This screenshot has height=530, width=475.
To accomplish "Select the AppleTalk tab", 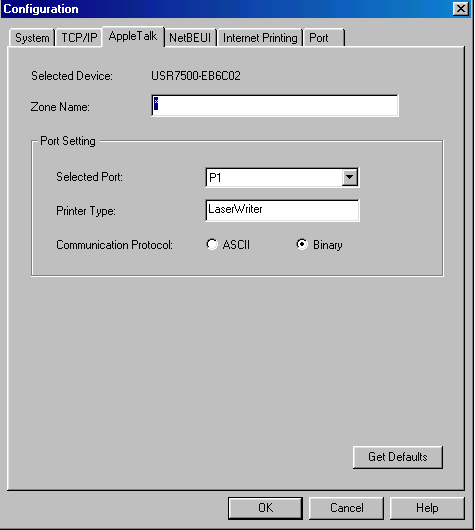I will click(133, 36).
